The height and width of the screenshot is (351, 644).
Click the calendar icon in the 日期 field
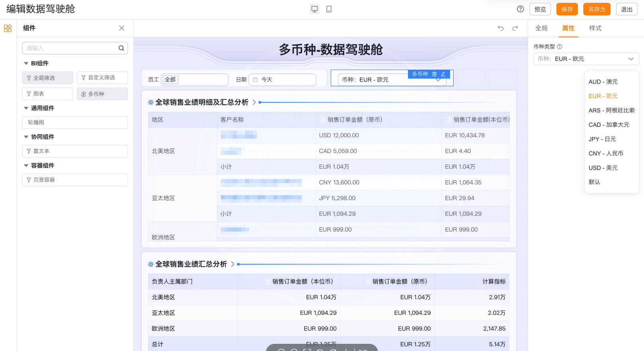[256, 80]
